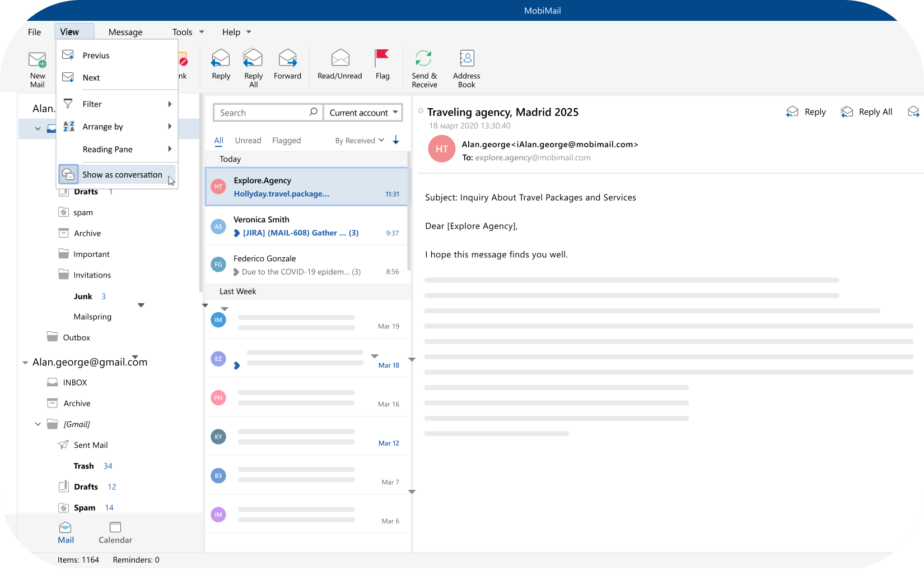Choose Previus from View menu
924x570 pixels.
point(117,55)
